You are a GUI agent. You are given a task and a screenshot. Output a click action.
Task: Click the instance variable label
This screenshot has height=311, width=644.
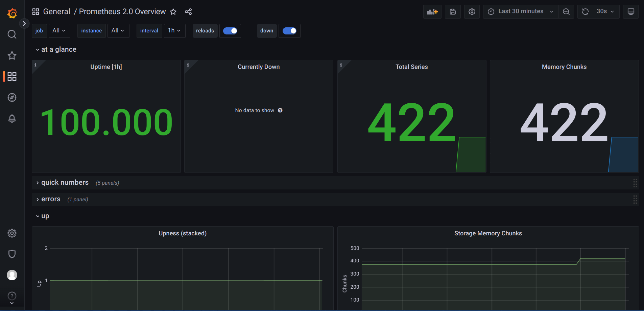tap(91, 31)
